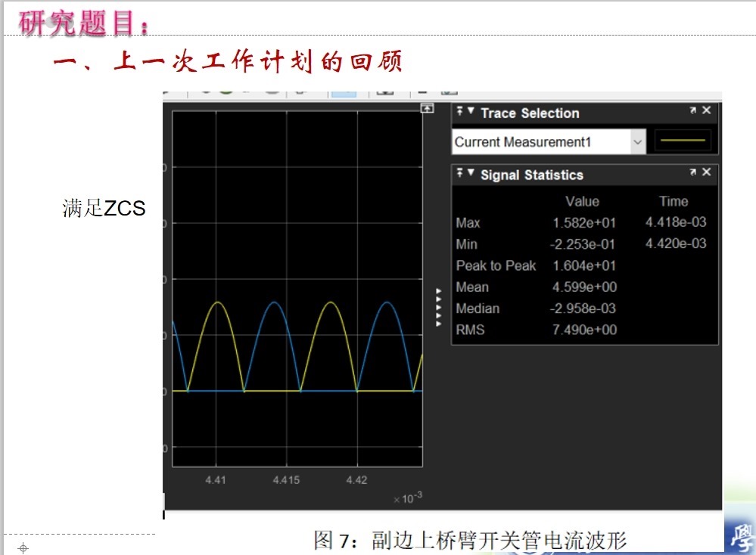Click the Peak to Peak value 1.604e+01

click(x=584, y=265)
